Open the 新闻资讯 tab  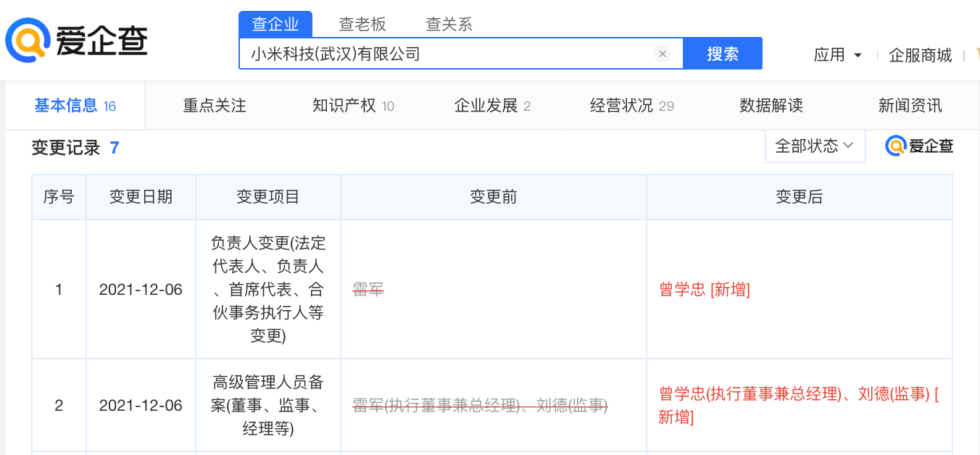(x=910, y=106)
